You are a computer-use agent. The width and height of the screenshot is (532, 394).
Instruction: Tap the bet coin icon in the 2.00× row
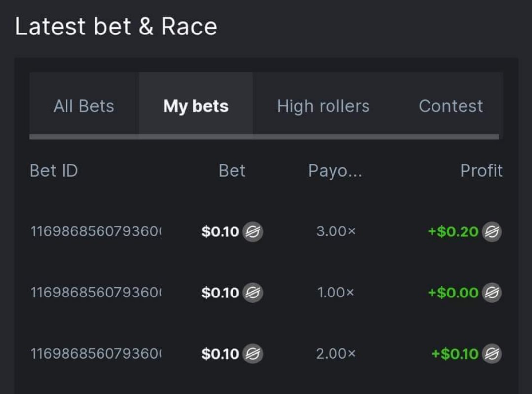coord(253,354)
